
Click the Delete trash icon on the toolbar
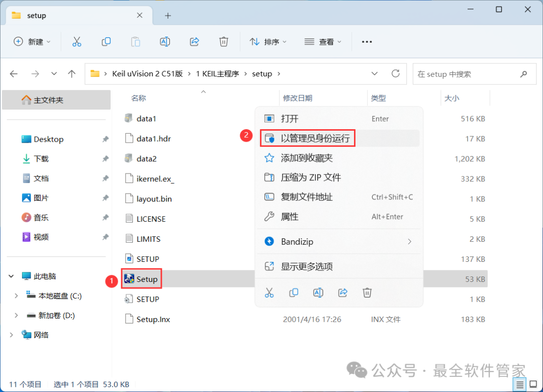point(223,42)
